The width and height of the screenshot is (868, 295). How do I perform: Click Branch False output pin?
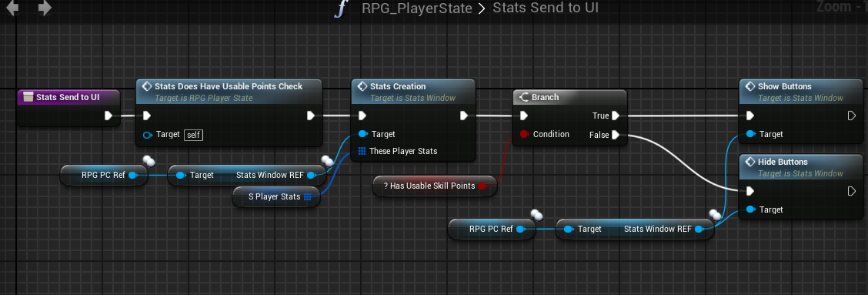point(615,134)
